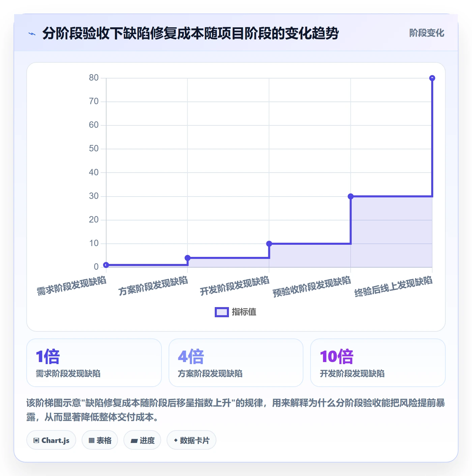Click the 进度 tag chip
The width and height of the screenshot is (472, 476).
(142, 440)
